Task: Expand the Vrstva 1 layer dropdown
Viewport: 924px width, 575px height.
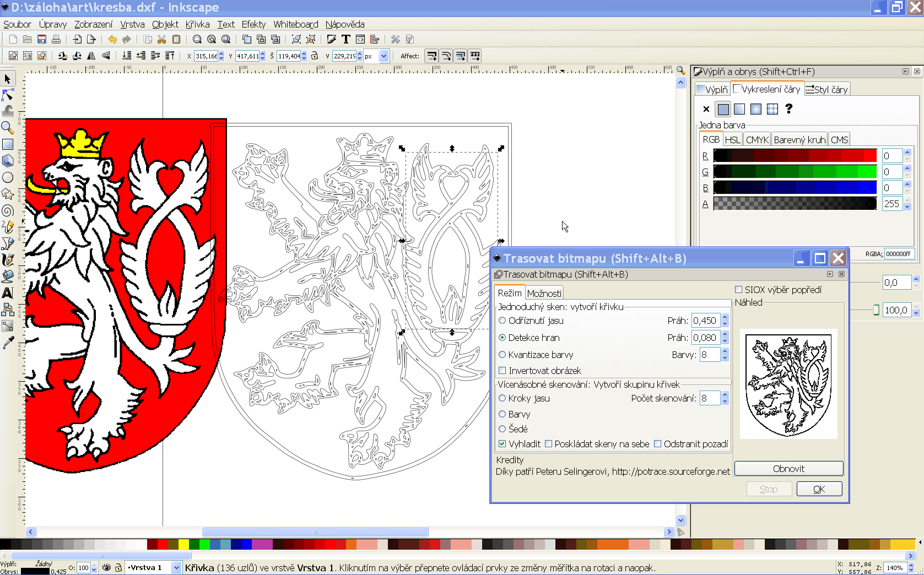Action: point(176,567)
